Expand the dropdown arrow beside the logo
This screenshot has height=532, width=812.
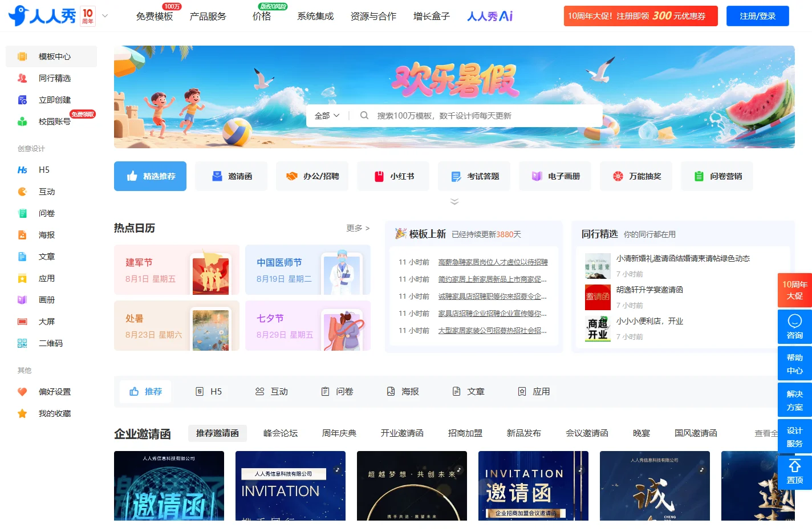point(105,16)
